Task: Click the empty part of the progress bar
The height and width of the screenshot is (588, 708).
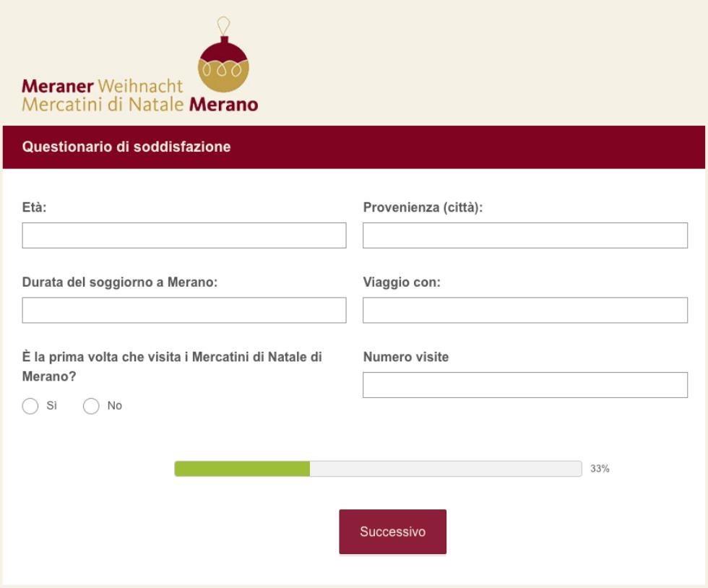Action: coord(446,469)
